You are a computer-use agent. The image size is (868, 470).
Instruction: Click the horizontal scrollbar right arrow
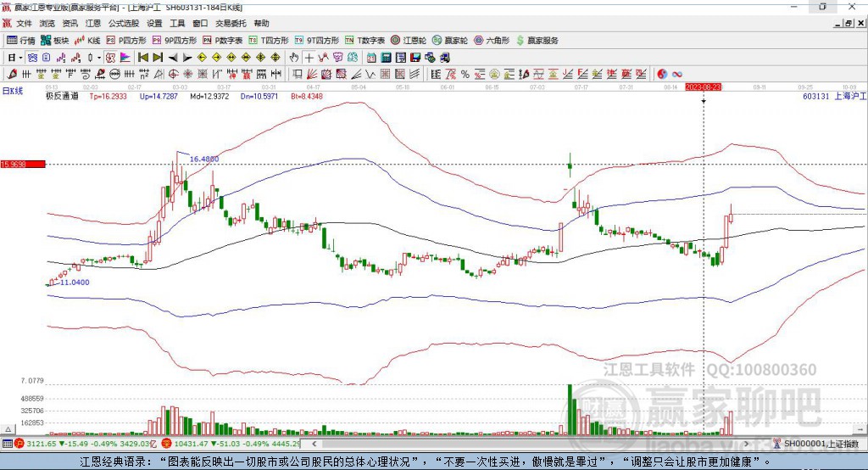point(746,444)
